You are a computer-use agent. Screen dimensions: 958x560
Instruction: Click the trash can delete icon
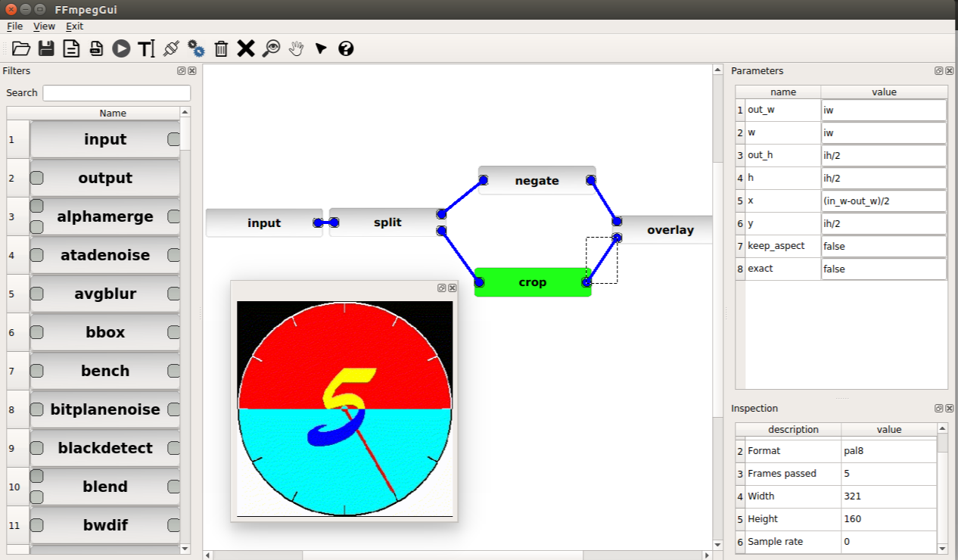tap(221, 48)
